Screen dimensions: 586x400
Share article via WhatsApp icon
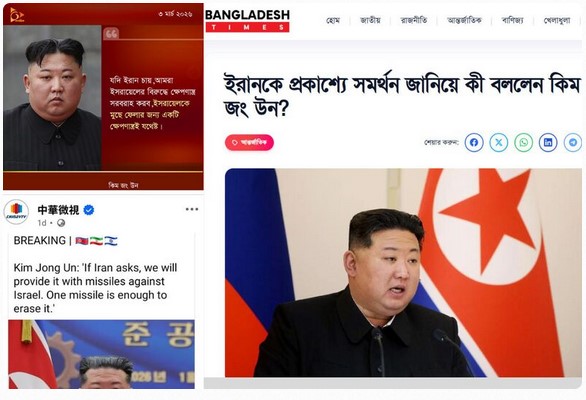point(524,142)
